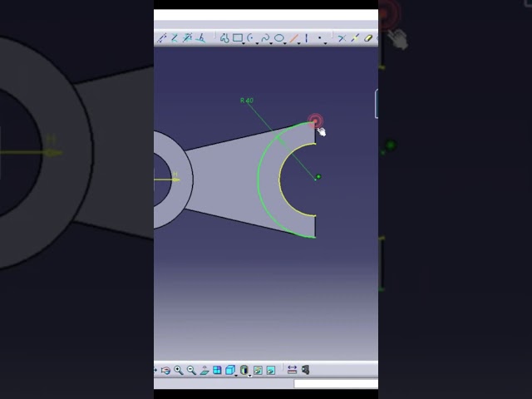Expand the Circle tool dropdown arrow
Screen dimensions: 532x399
tap(257, 43)
